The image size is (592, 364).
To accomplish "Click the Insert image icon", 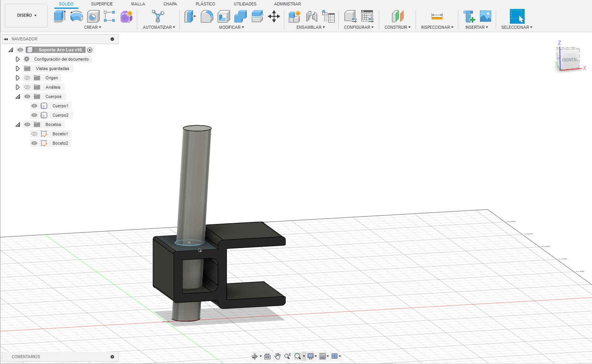I will click(485, 16).
